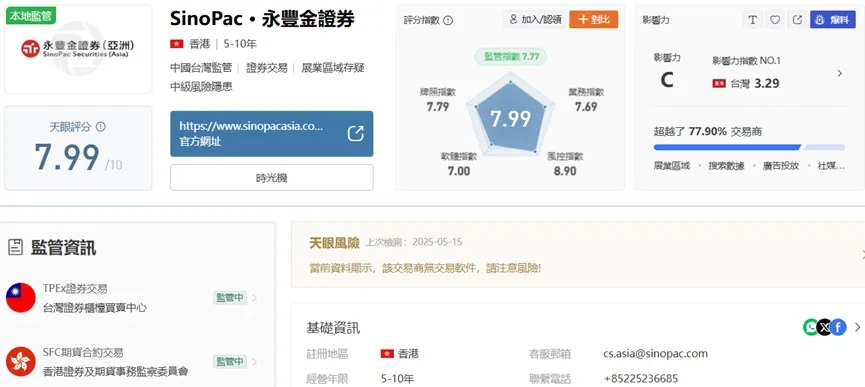
Task: Click the Taiwan flag beside 台灣 3.29
Action: 719,84
